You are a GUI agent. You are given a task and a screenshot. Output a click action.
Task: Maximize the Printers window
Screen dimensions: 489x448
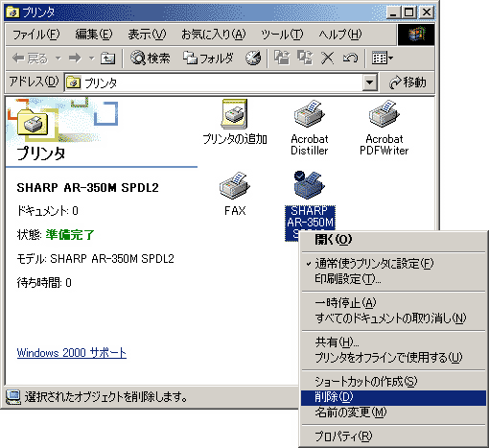click(x=409, y=12)
